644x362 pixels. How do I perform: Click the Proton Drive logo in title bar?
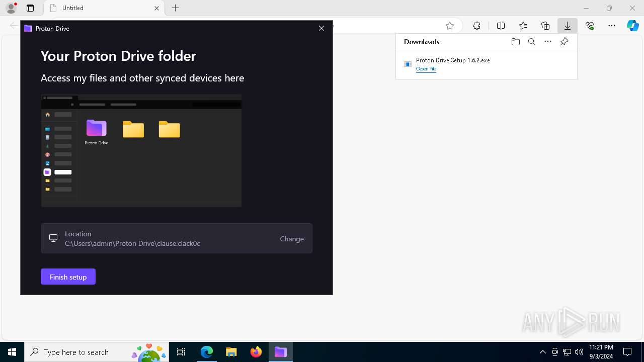[x=28, y=28]
